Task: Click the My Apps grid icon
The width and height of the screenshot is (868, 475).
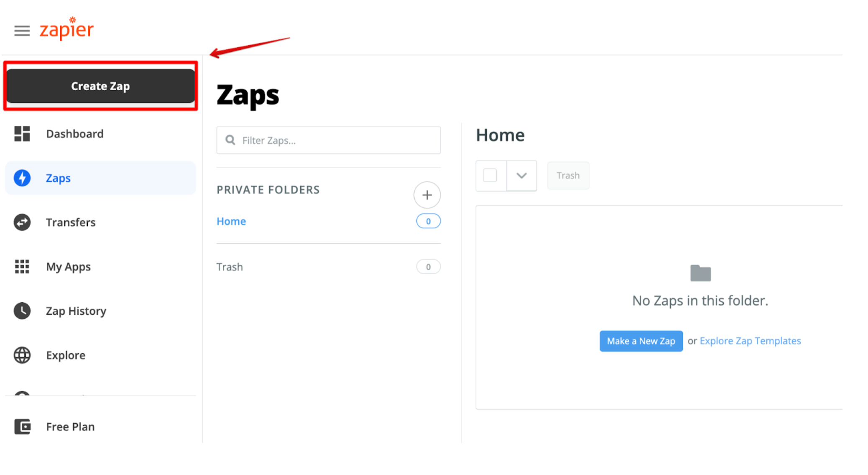Action: click(22, 267)
